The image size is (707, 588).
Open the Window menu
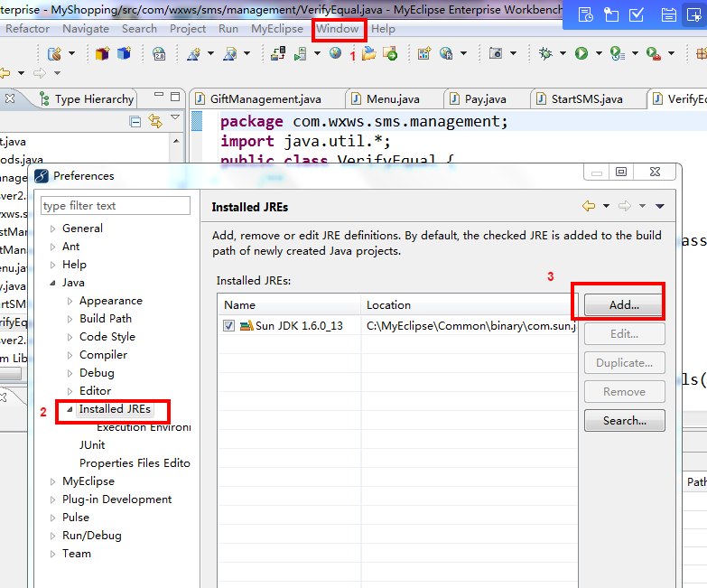tap(338, 29)
